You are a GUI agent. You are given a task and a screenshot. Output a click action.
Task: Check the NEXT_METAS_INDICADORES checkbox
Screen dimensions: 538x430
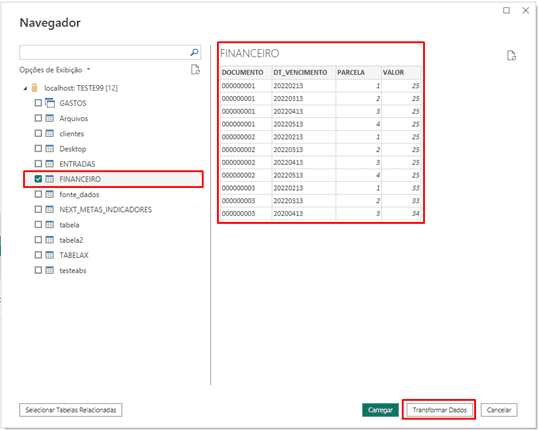click(x=38, y=209)
